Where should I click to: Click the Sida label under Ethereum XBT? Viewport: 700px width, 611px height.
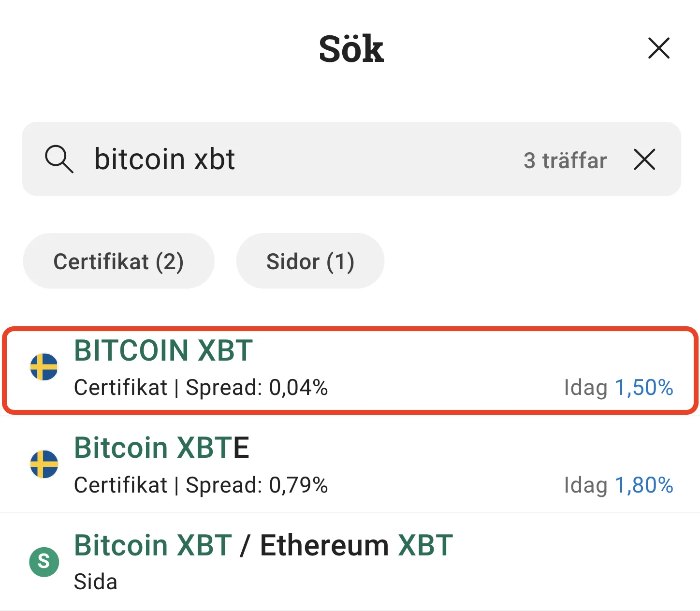95,582
